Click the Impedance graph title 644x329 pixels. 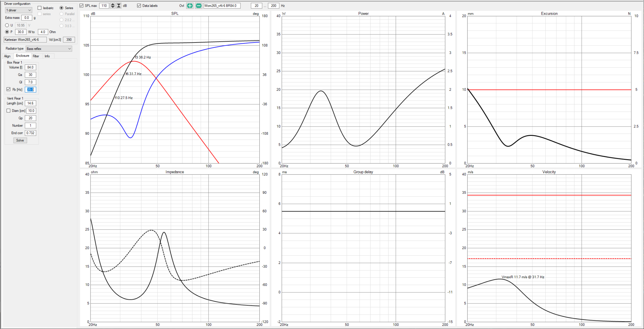175,172
